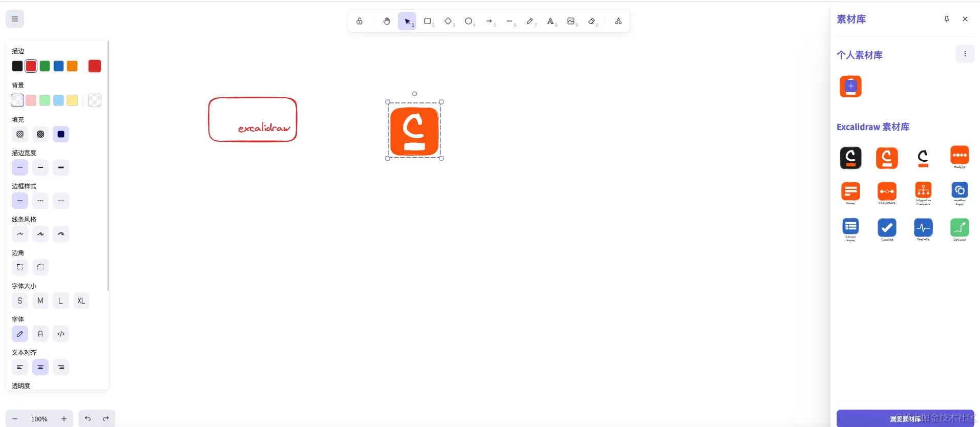This screenshot has height=427, width=980.
Task: Pick the black stroke color
Action: pyautogui.click(x=17, y=66)
